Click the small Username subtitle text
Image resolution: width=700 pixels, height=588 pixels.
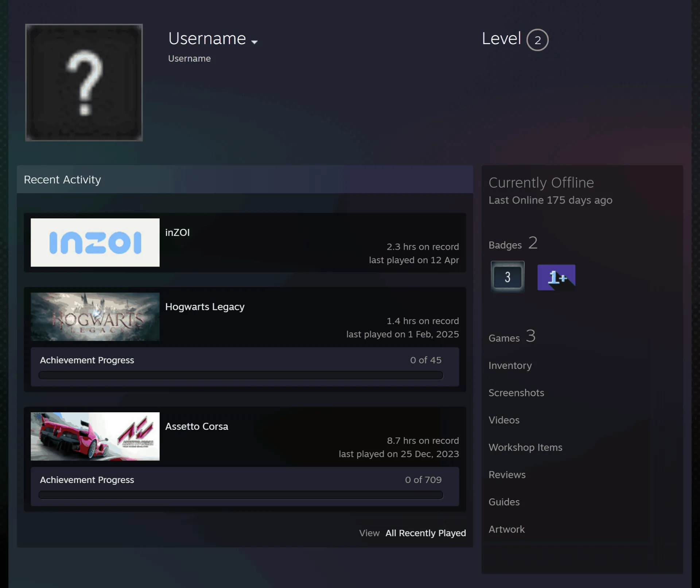tap(189, 59)
